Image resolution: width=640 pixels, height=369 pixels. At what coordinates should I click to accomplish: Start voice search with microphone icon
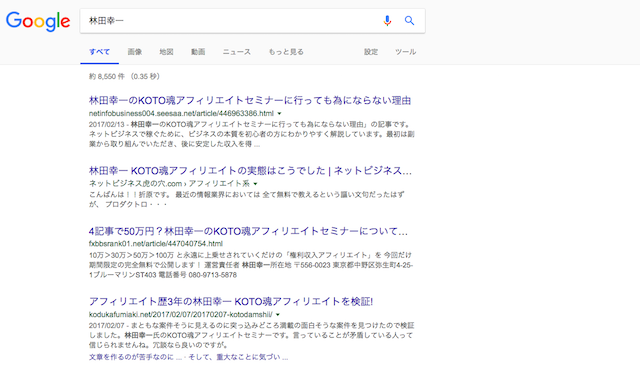click(x=387, y=20)
